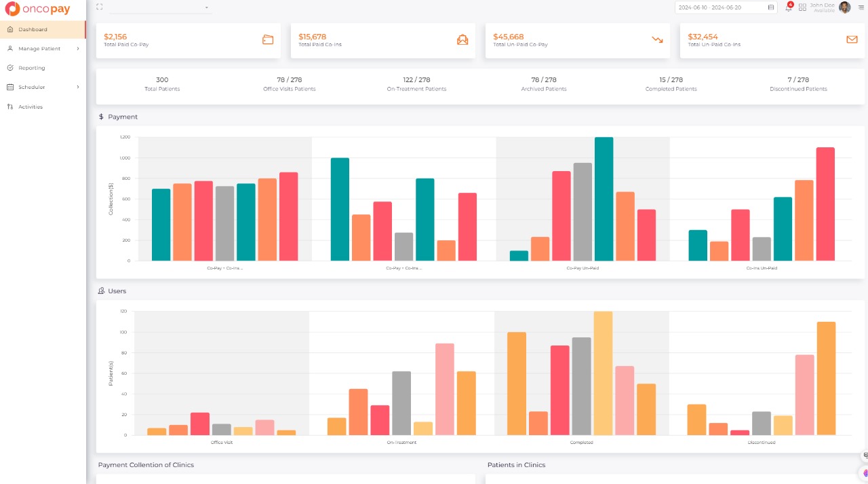Click the hamburger menu icon at top right
Image resolution: width=868 pixels, height=484 pixels.
pyautogui.click(x=861, y=7)
